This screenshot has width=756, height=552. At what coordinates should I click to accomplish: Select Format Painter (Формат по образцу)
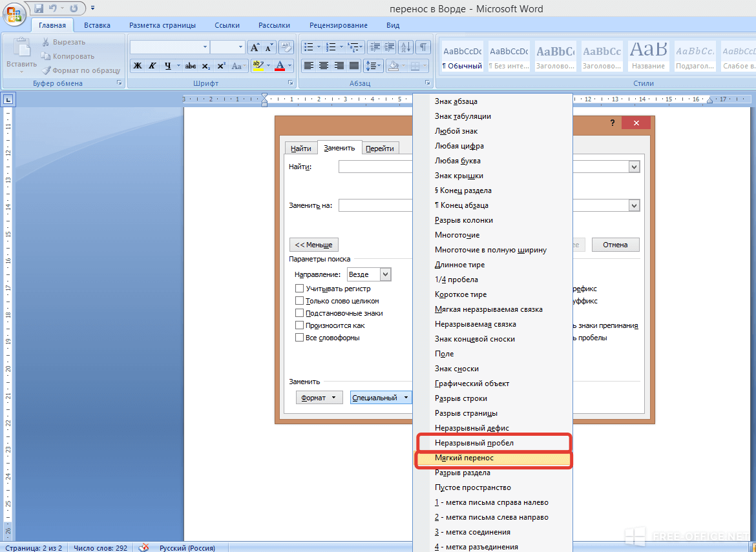click(81, 70)
